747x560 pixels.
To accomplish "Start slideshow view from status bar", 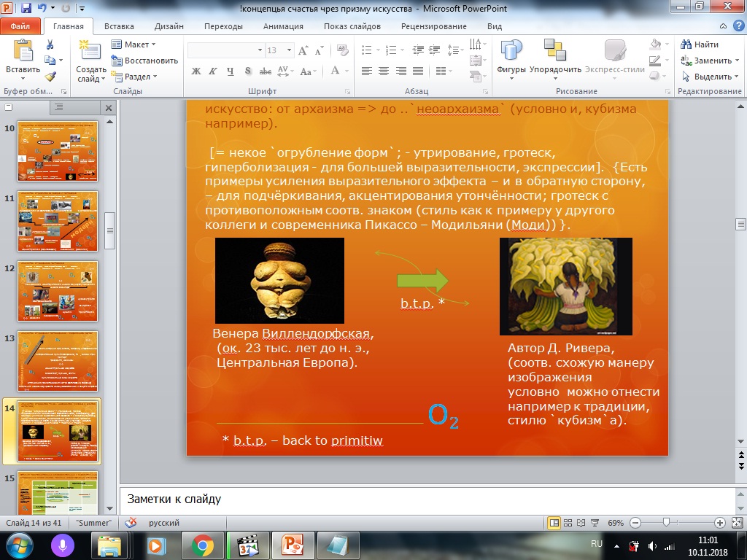I will coord(595,523).
